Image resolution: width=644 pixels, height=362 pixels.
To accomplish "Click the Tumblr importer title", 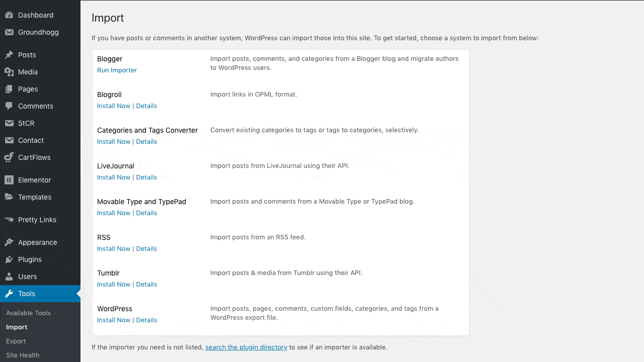I will (108, 273).
